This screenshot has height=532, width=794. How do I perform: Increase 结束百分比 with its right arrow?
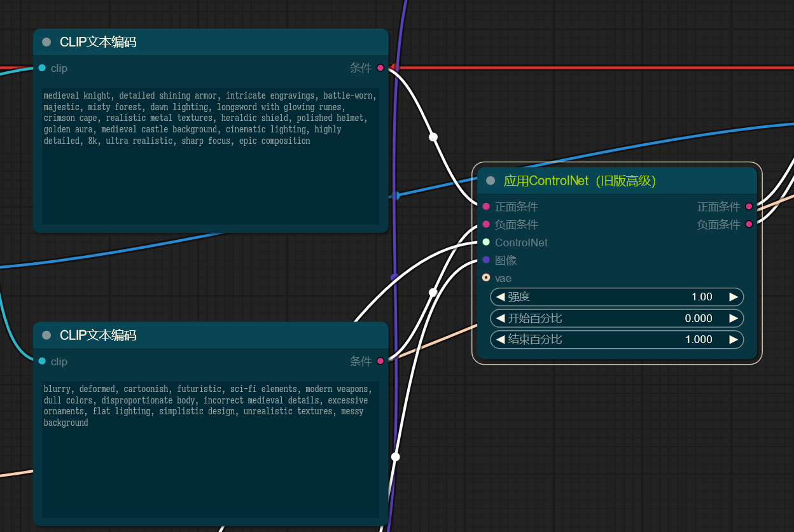734,340
